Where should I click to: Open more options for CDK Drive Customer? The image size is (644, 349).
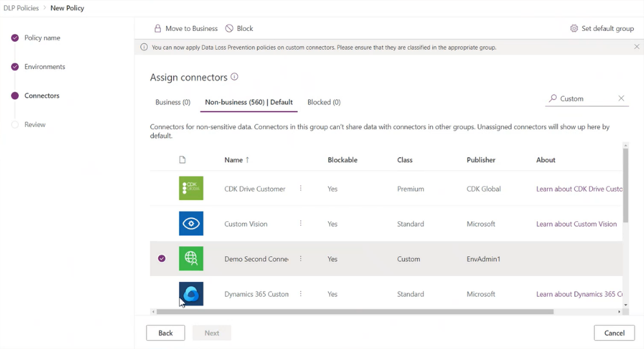pos(300,188)
